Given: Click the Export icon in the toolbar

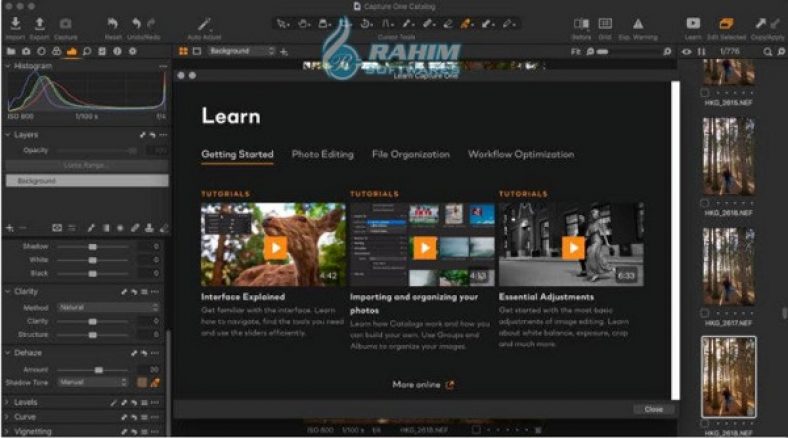Looking at the screenshot, I should click(39, 24).
